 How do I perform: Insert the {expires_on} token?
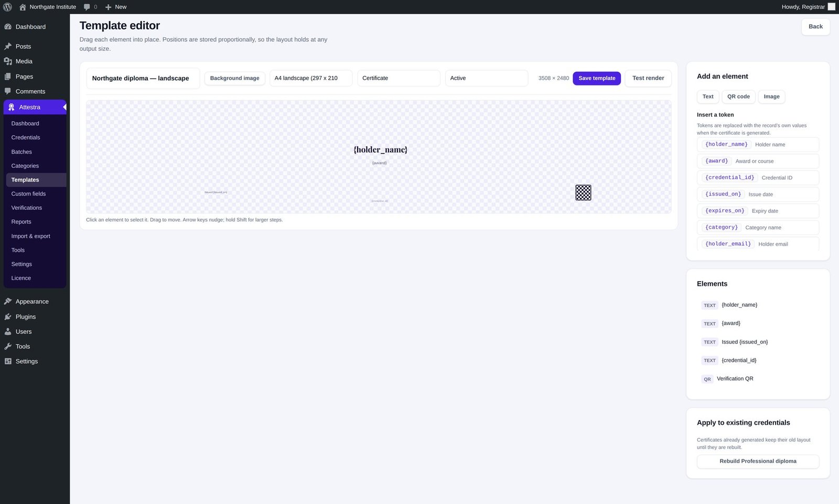coord(758,211)
